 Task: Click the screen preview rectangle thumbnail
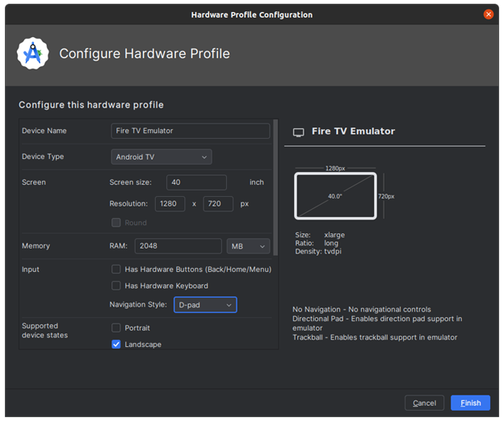[x=335, y=196]
